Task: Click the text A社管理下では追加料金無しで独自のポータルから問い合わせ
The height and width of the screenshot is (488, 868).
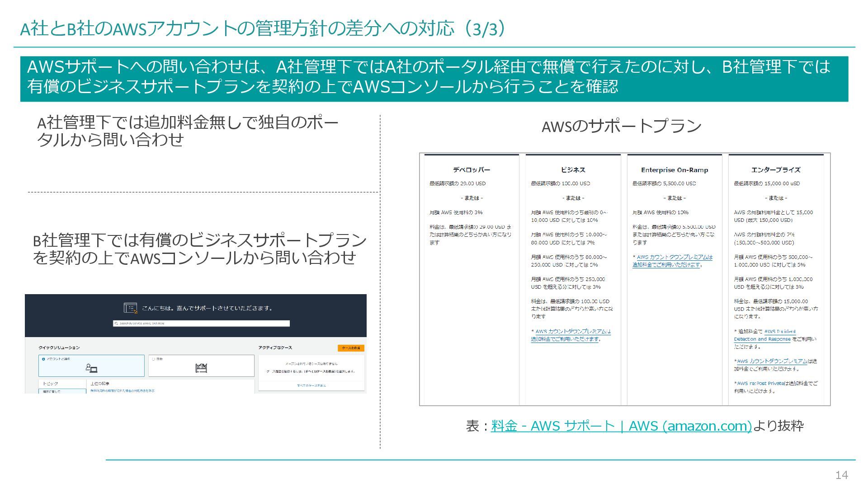Action: click(x=188, y=131)
